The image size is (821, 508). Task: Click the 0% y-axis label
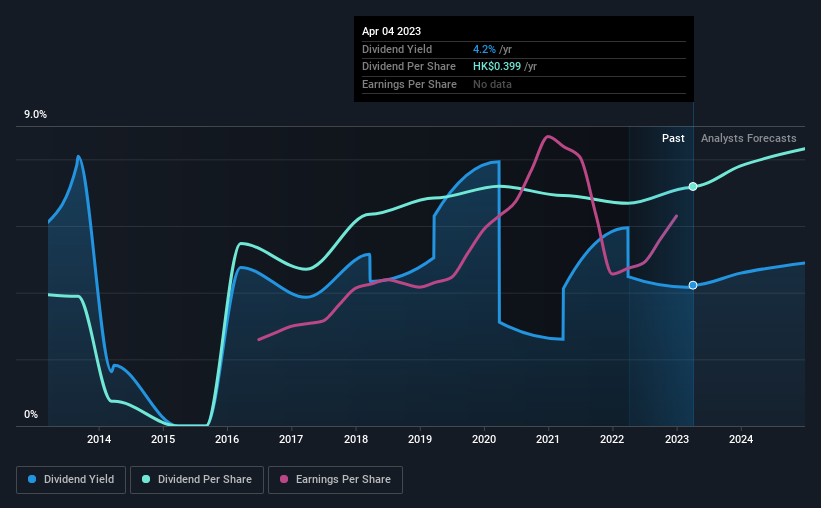point(31,414)
